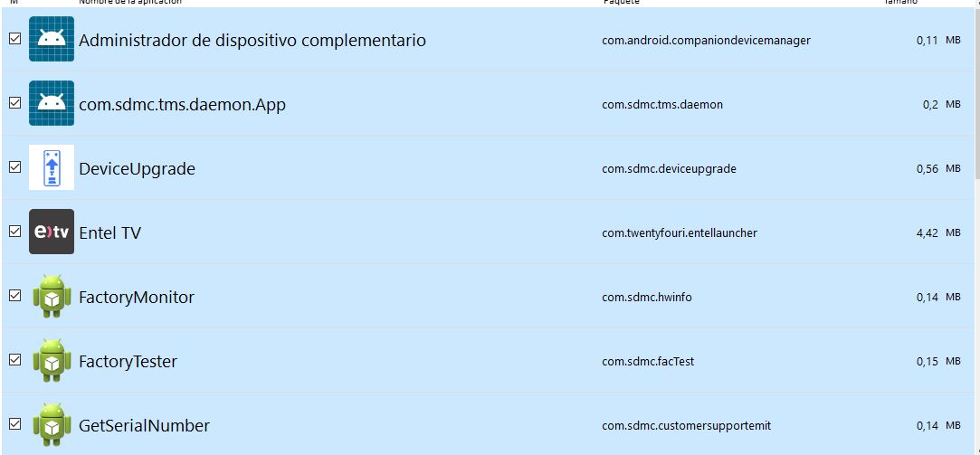Click the com.sdmc.tms.daemon.App Android icon
The height and width of the screenshot is (455, 980).
[52, 104]
